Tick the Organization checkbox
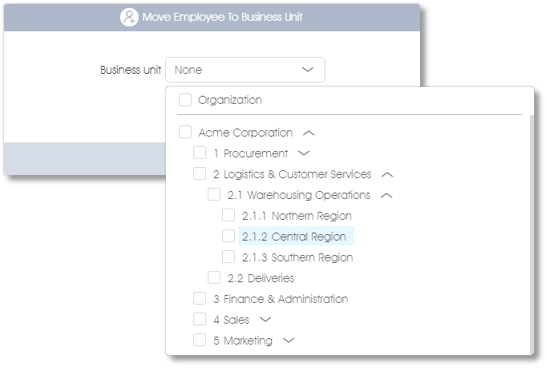 185,99
